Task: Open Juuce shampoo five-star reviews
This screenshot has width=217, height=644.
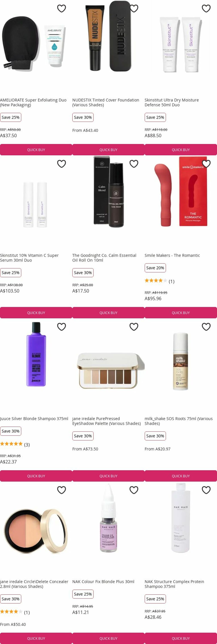Action: [x=15, y=444]
